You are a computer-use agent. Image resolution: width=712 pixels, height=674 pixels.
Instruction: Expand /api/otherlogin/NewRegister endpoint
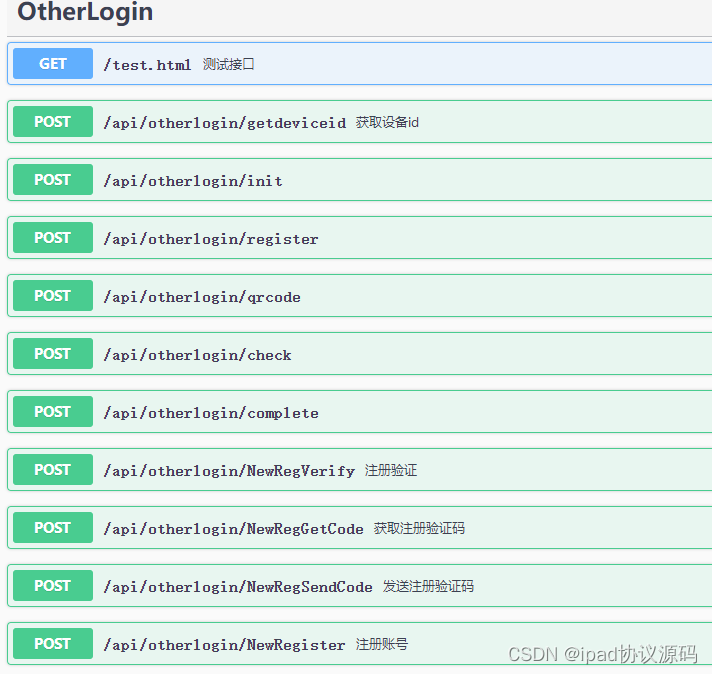point(224,645)
